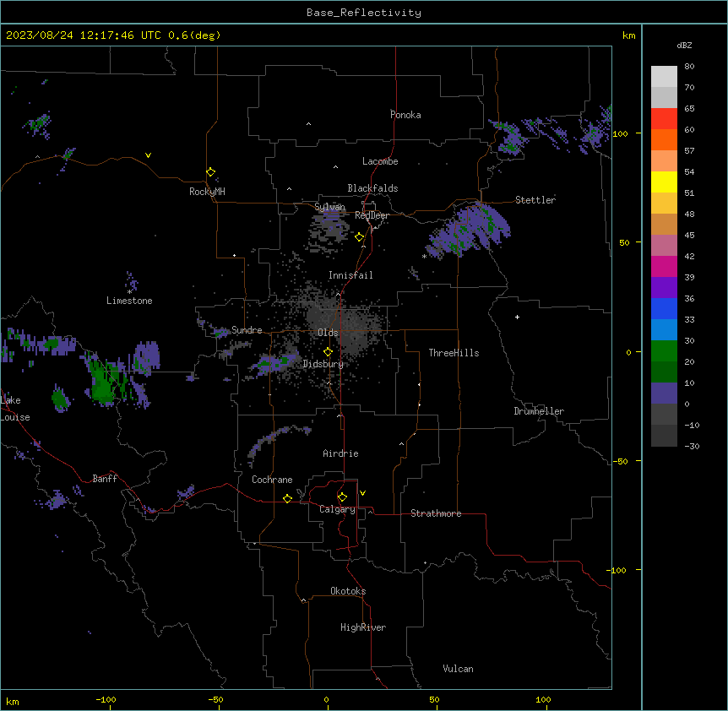Select the yellow diamond marker above Didsbury
The image size is (728, 711).
[328, 352]
